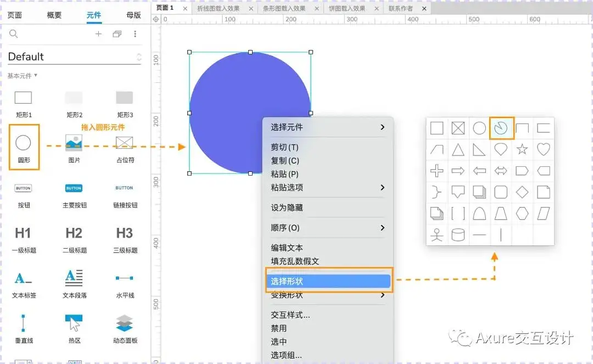
Task: Click the plus icon above the widget library
Action: click(x=98, y=33)
